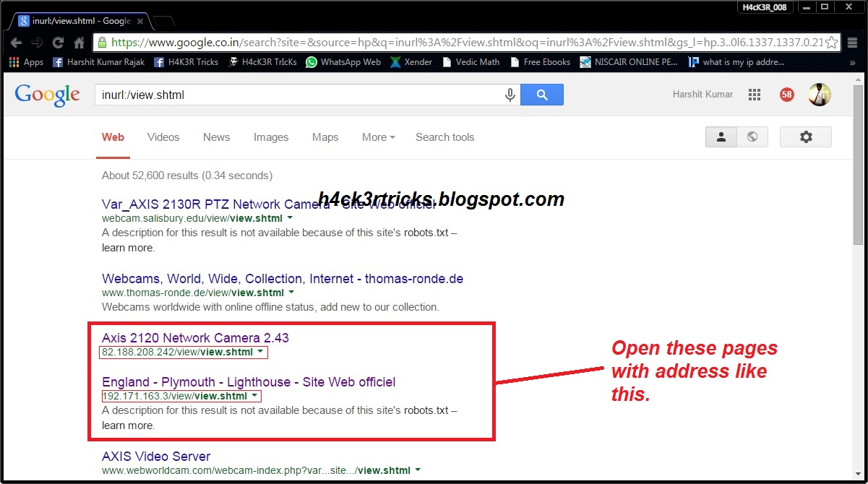868x484 pixels.
Task: Open the 58 notifications badge
Action: coord(787,95)
